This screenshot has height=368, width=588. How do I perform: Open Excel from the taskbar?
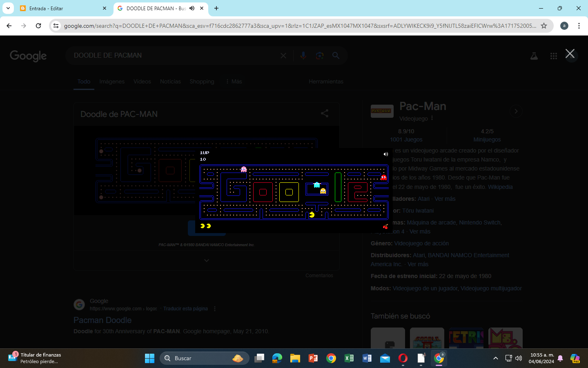click(349, 358)
